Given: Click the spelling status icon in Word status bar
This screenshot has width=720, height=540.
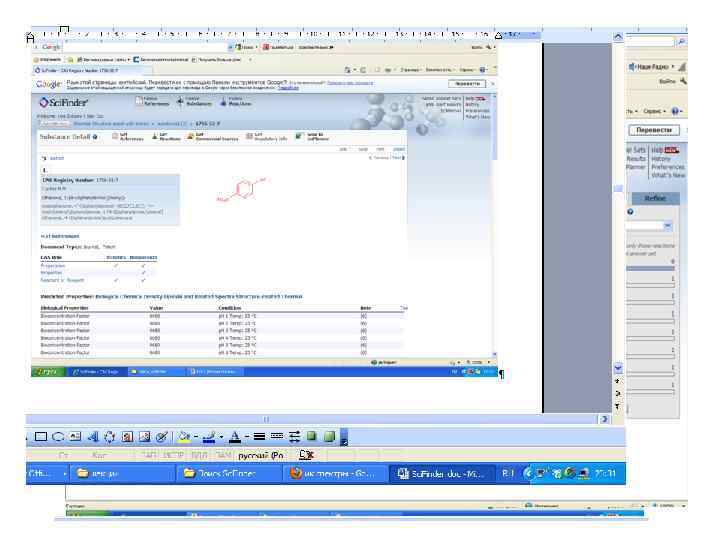Looking at the screenshot, I should (x=306, y=455).
